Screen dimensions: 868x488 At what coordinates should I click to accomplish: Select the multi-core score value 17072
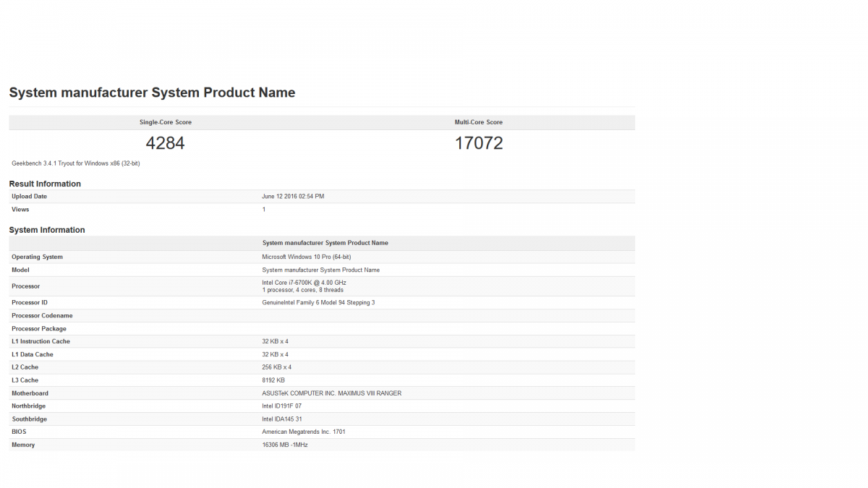479,143
